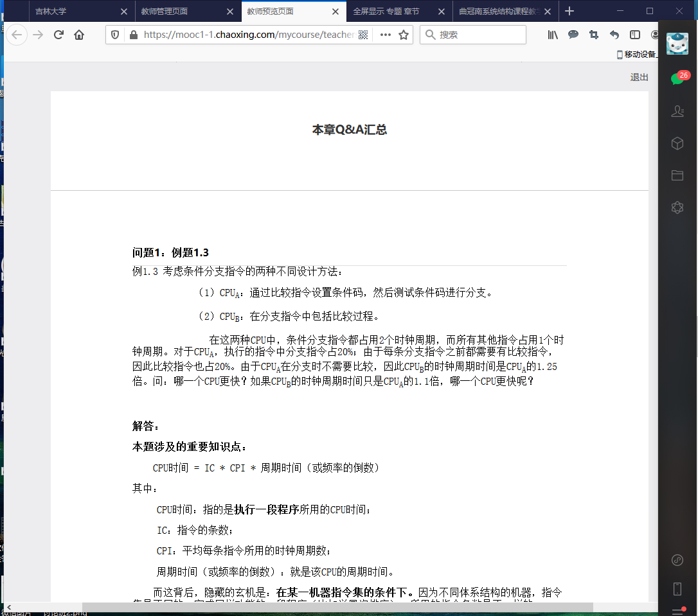698x616 pixels.
Task: Go to the browser home page
Action: coord(79,35)
